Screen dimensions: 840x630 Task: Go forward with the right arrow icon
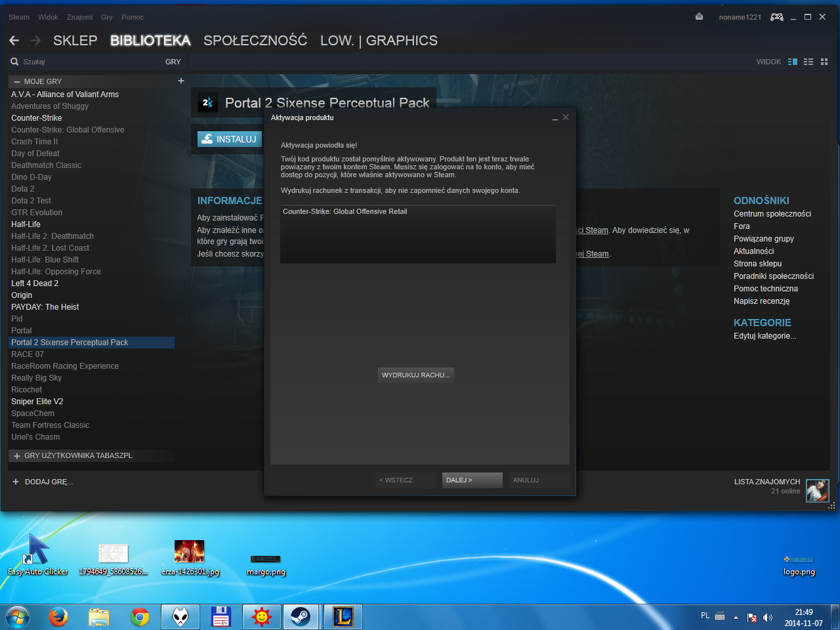point(36,41)
